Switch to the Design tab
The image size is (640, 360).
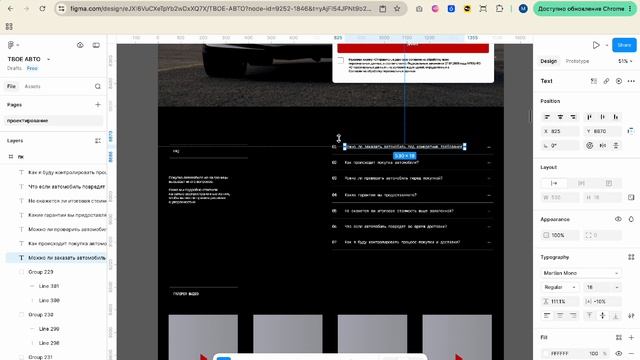click(x=548, y=61)
